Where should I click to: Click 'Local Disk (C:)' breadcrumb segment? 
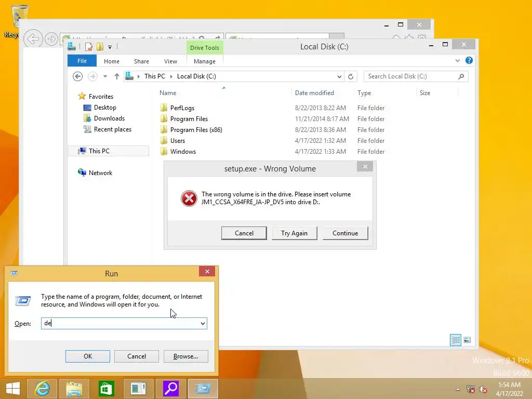(x=196, y=76)
